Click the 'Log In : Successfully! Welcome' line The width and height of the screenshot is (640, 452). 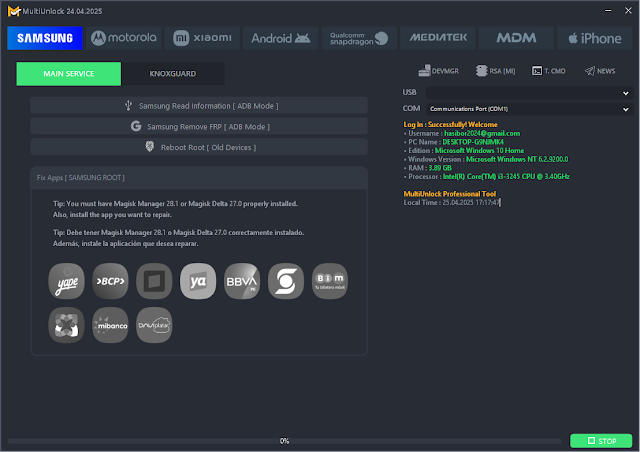(450, 125)
